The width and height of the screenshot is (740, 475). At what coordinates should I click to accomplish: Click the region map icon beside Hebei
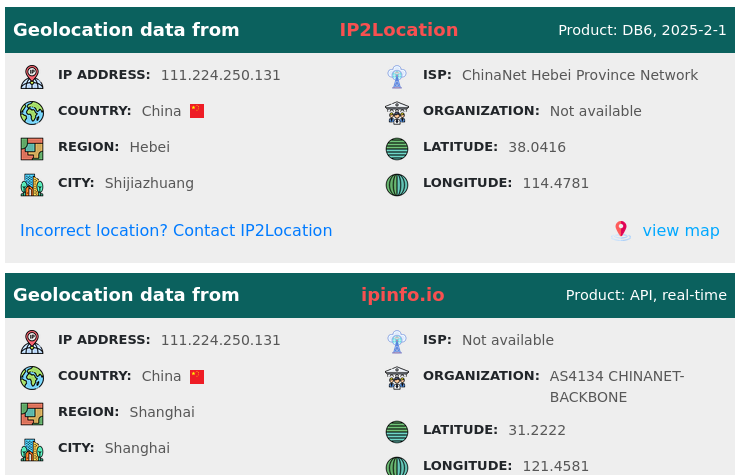click(32, 148)
